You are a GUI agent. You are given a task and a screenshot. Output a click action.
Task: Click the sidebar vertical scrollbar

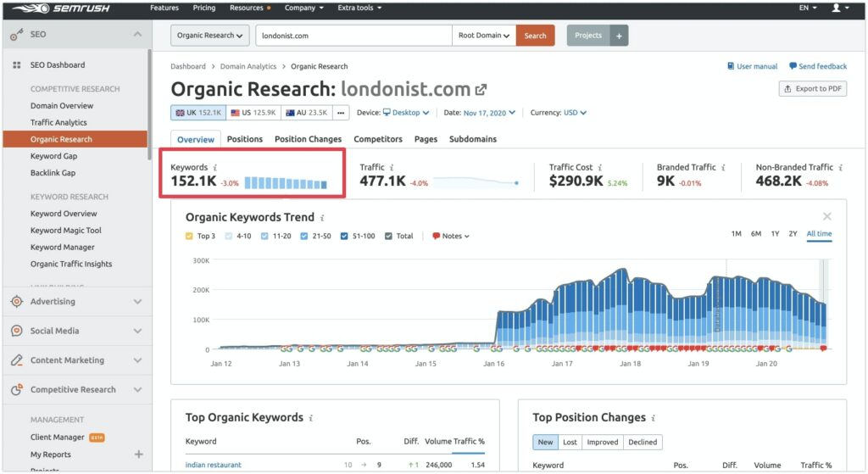pyautogui.click(x=149, y=105)
